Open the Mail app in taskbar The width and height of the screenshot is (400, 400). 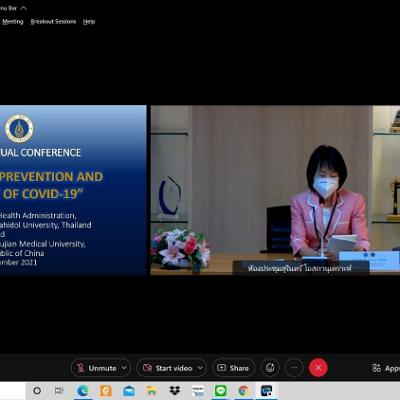pyautogui.click(x=129, y=391)
